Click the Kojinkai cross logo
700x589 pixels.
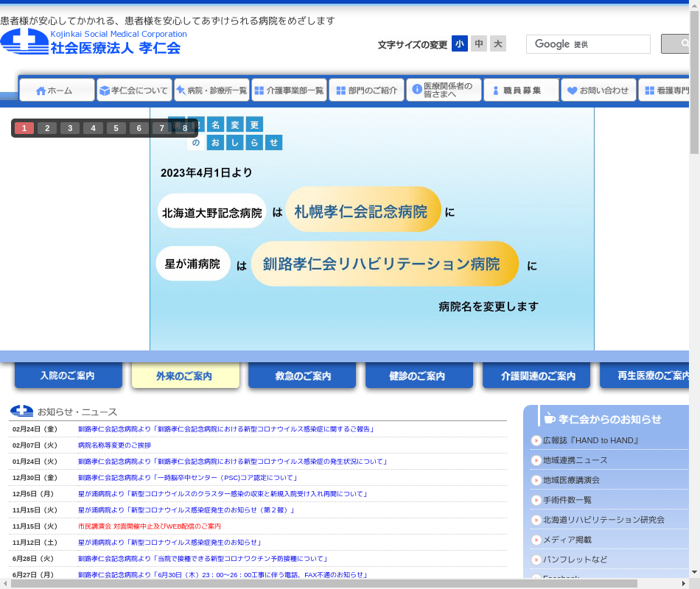[x=24, y=41]
